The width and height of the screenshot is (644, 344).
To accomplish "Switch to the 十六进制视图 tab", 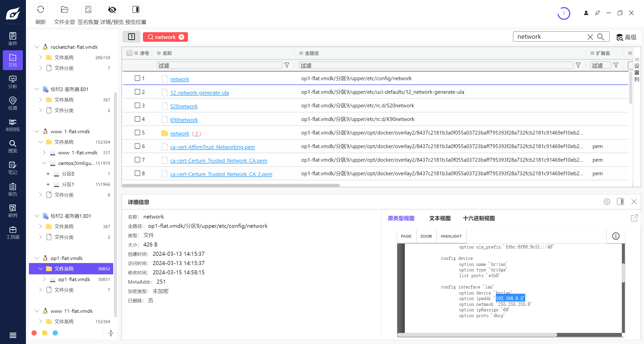I will click(479, 218).
